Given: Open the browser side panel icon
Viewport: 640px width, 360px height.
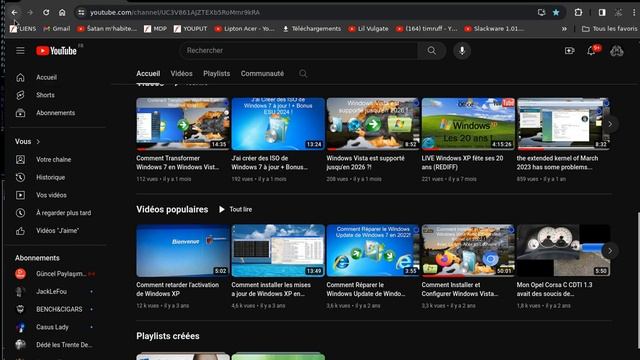Looking at the screenshot, I should click(x=602, y=13).
